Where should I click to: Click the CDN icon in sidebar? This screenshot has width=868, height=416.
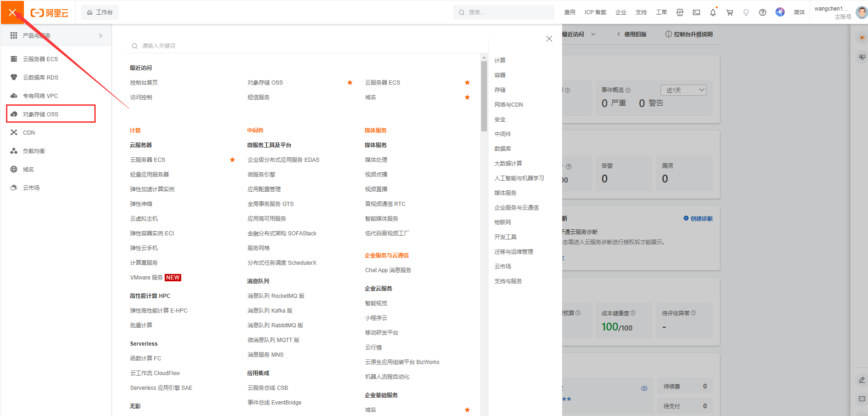point(14,132)
